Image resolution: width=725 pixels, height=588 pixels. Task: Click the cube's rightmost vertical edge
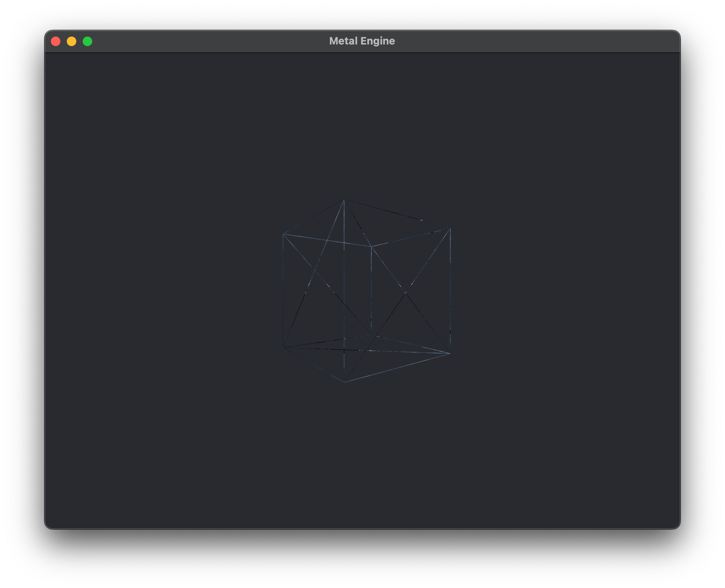[x=450, y=290]
